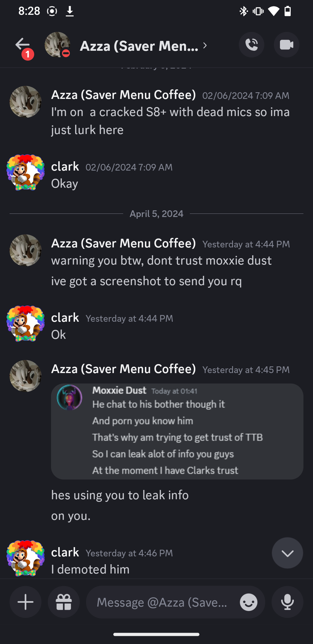This screenshot has width=313, height=644.
Task: Tap clark's username above "I demoted him"
Action: click(x=65, y=552)
